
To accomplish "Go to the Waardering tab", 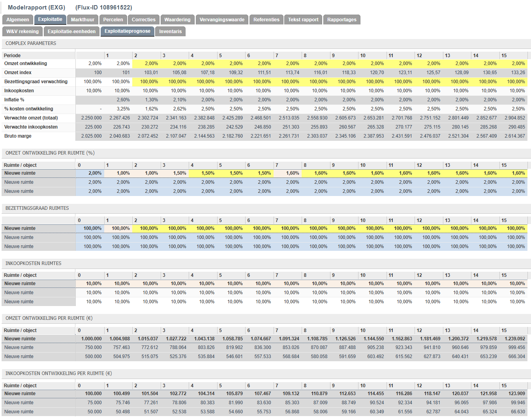I will (177, 20).
